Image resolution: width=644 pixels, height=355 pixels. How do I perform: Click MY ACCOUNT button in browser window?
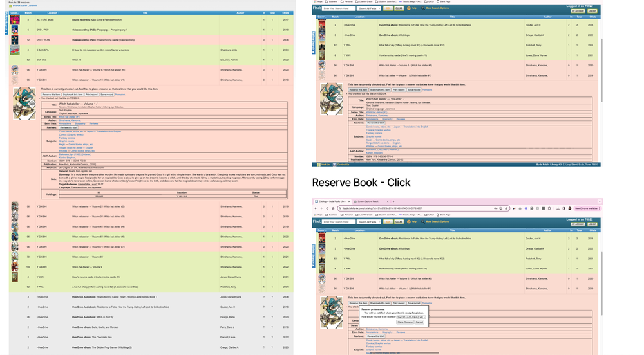(578, 224)
